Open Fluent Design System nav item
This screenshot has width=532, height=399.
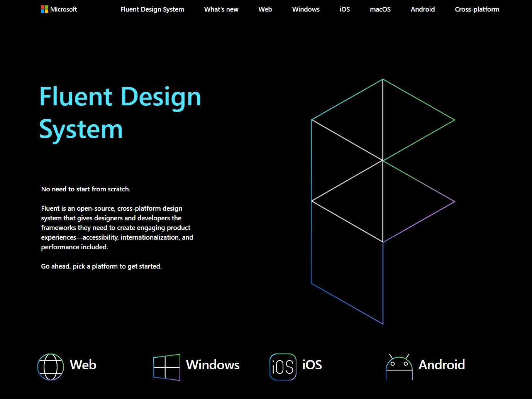pyautogui.click(x=152, y=9)
